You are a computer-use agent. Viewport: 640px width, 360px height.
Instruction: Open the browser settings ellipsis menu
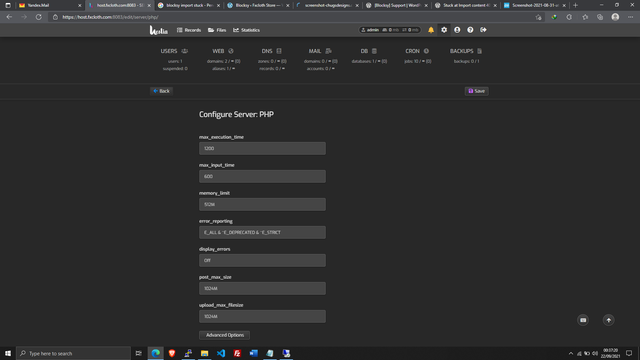(631, 17)
